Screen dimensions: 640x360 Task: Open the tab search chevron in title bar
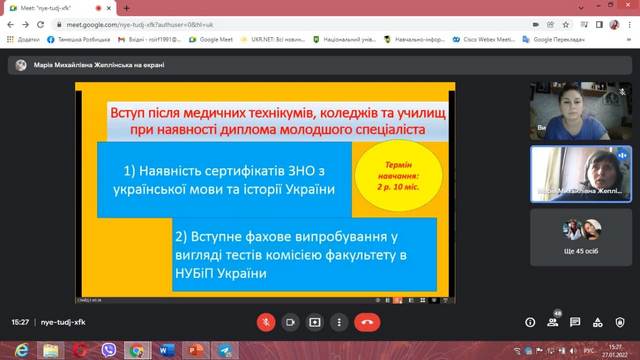coord(581,6)
